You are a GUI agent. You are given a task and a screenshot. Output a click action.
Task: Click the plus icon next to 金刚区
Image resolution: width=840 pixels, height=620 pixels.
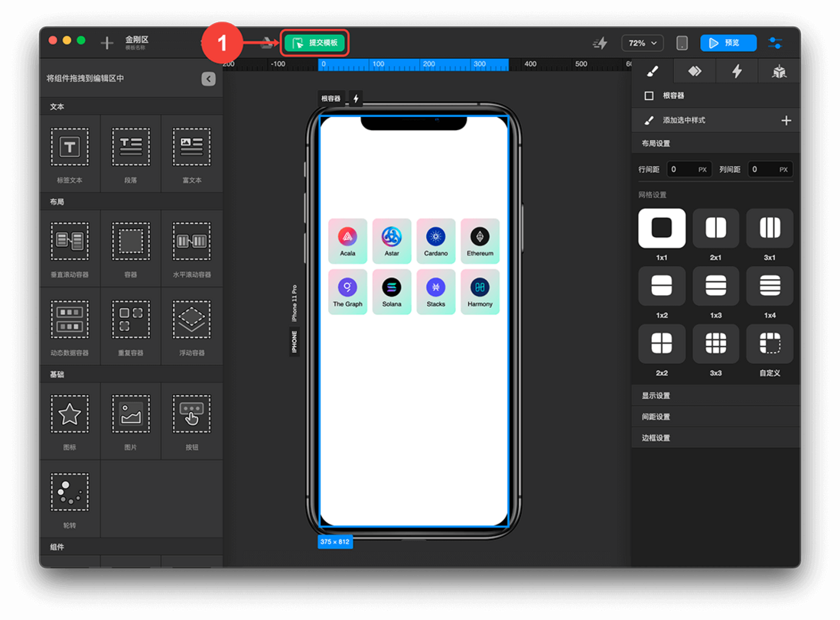coord(107,43)
